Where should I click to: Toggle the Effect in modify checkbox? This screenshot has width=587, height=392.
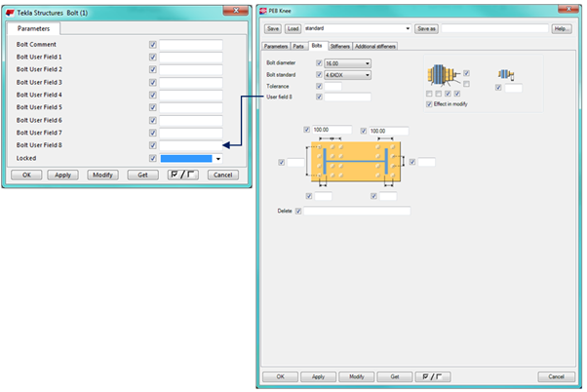click(x=430, y=104)
